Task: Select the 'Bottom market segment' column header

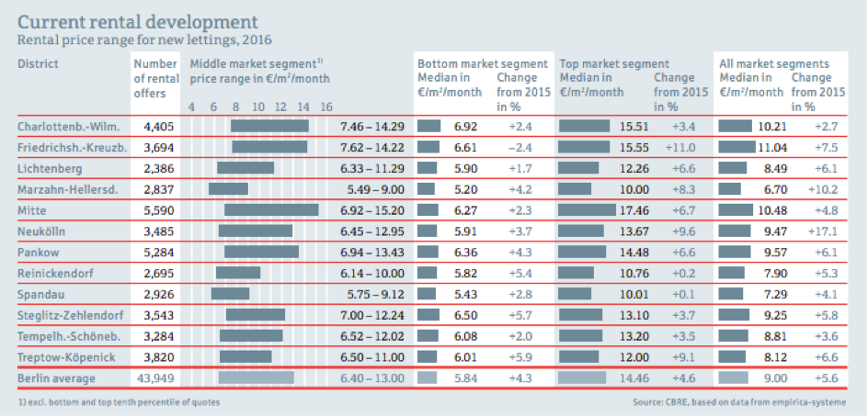Action: click(x=482, y=63)
